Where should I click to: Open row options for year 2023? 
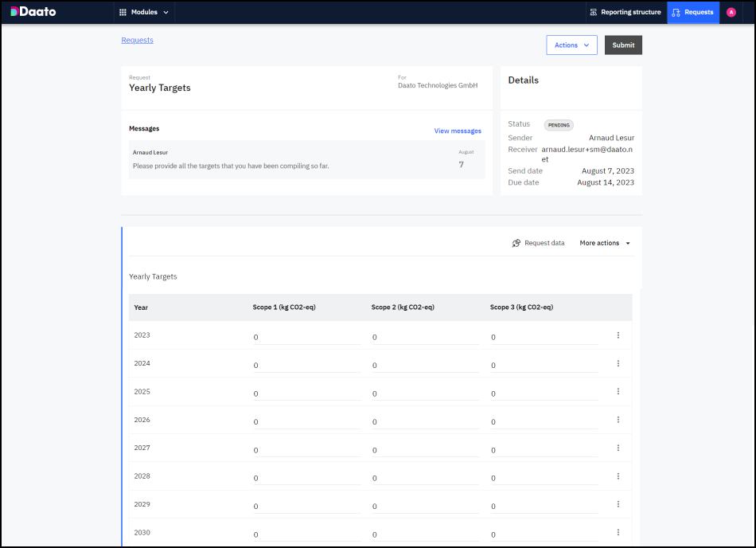618,335
